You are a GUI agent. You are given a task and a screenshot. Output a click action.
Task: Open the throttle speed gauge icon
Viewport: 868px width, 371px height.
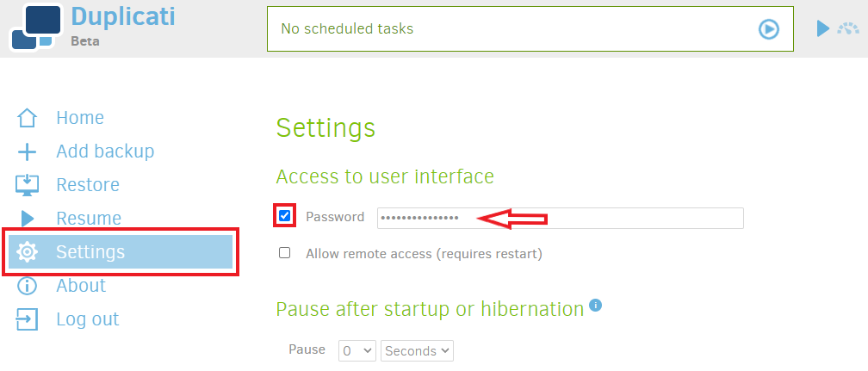(848, 28)
